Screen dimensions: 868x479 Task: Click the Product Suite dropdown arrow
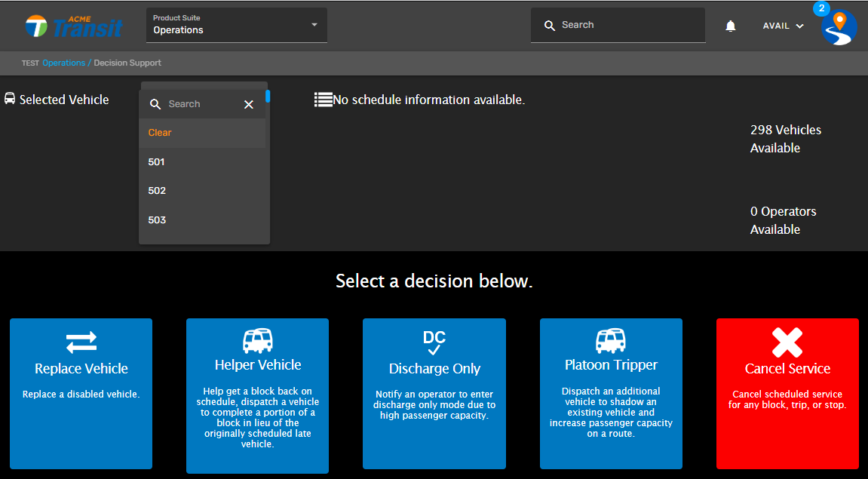click(314, 25)
